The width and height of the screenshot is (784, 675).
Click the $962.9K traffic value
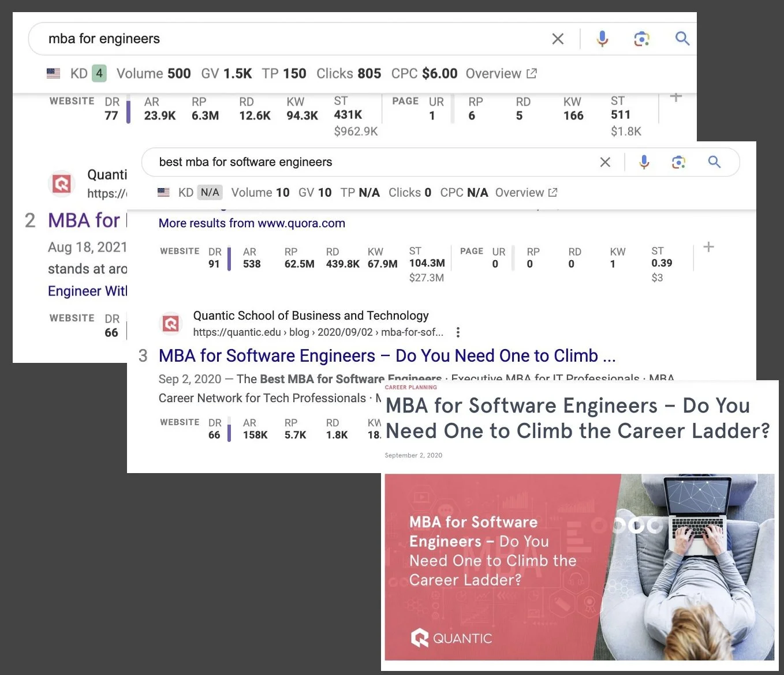(x=356, y=132)
